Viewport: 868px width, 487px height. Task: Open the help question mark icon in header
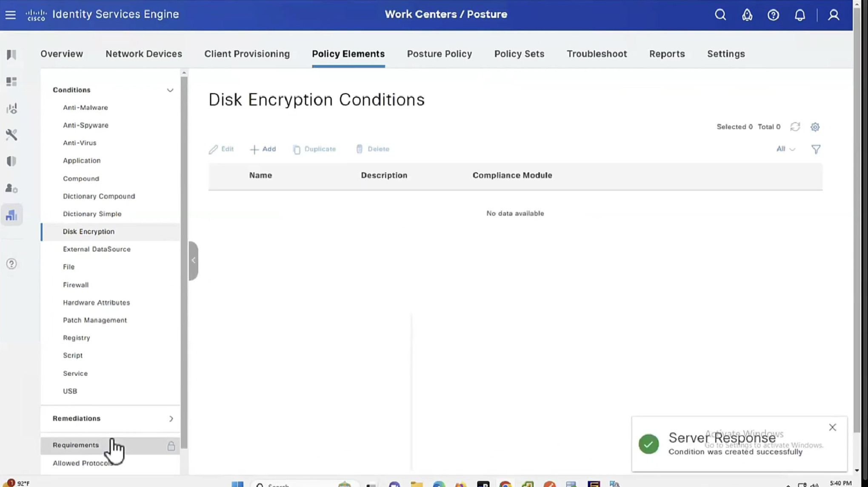[x=773, y=15]
